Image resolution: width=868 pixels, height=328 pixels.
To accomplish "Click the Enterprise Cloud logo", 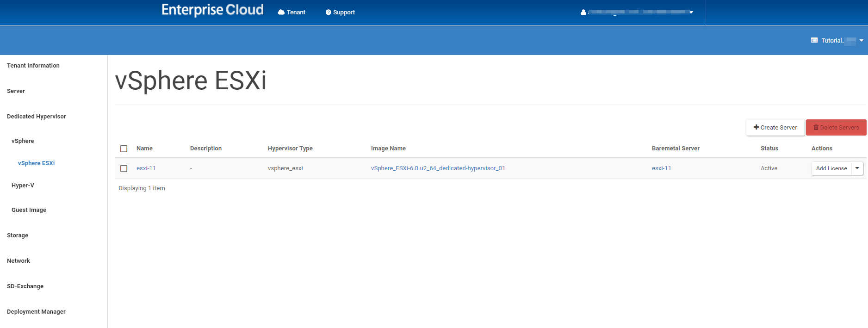I will coord(212,10).
